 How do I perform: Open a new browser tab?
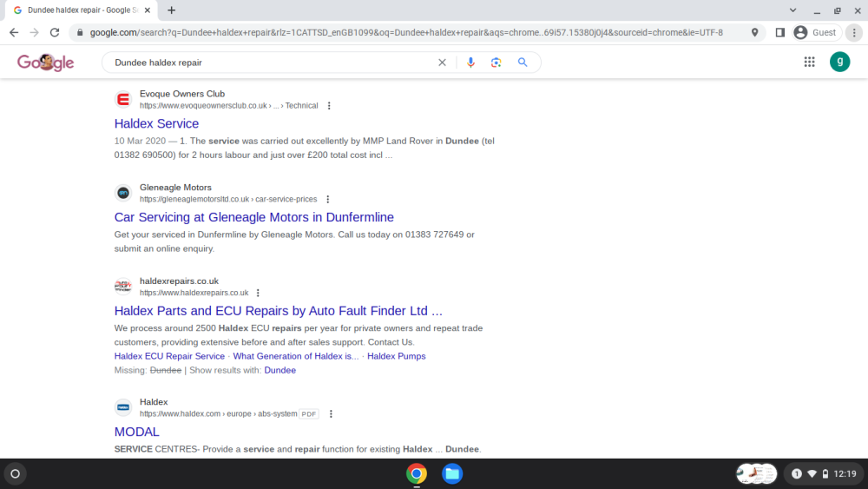tap(172, 10)
